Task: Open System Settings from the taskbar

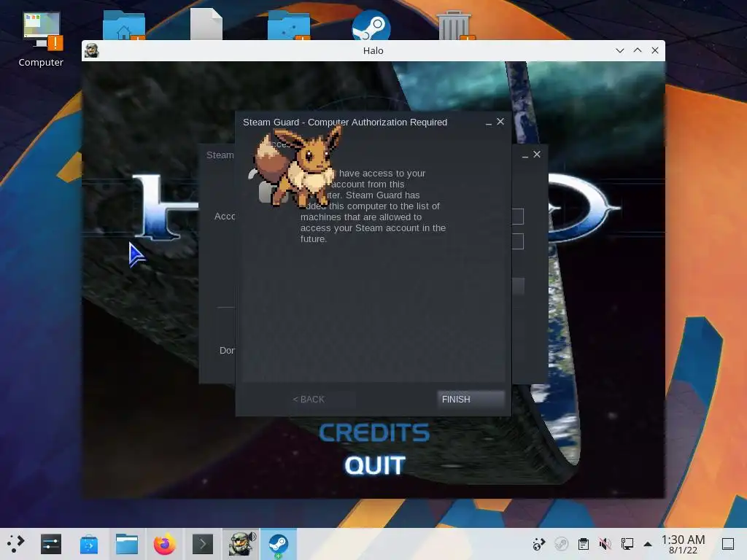Action: coord(51,544)
